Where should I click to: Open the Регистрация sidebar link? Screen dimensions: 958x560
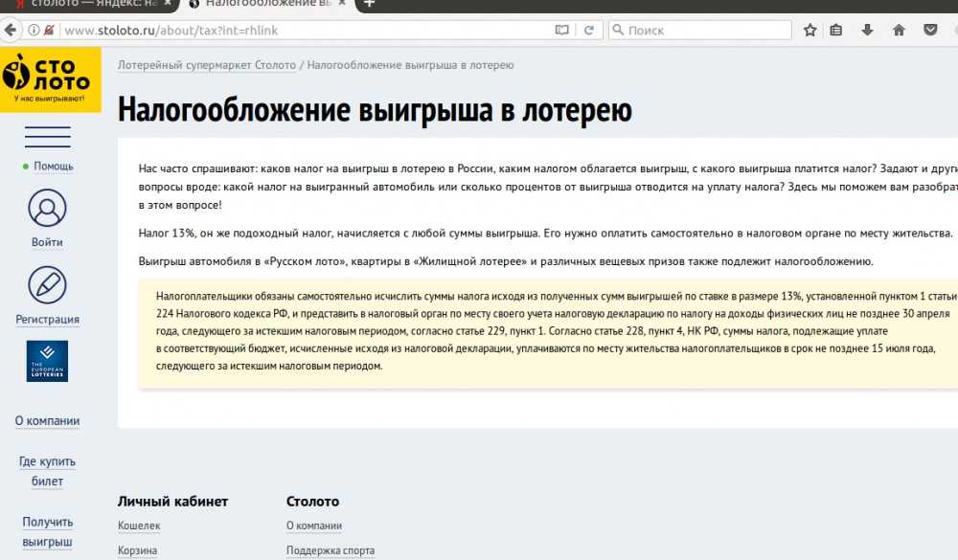(47, 320)
